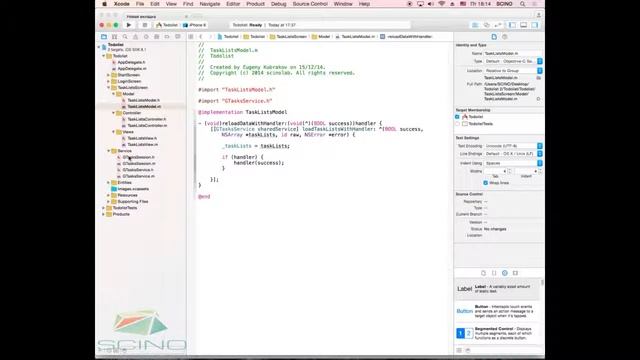Viewport: 640px width, 360px height.
Task: Toggle the Utilities pane visibility
Action: tap(535, 25)
